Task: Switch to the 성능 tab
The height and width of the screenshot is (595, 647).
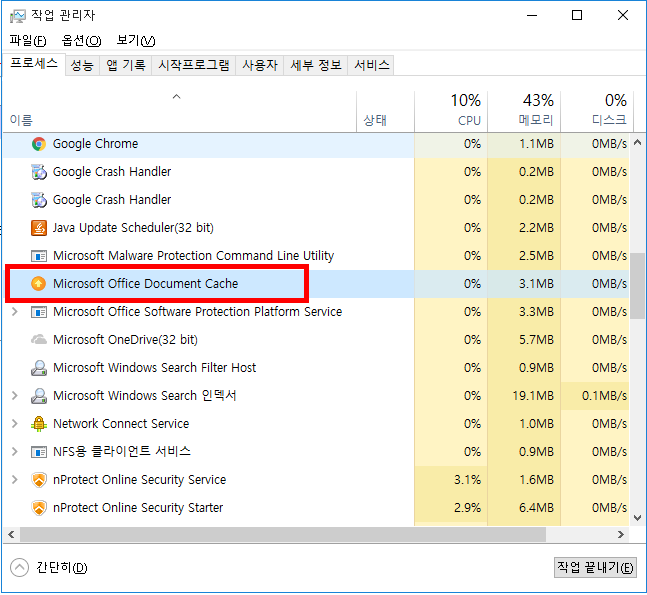Action: pyautogui.click(x=82, y=65)
